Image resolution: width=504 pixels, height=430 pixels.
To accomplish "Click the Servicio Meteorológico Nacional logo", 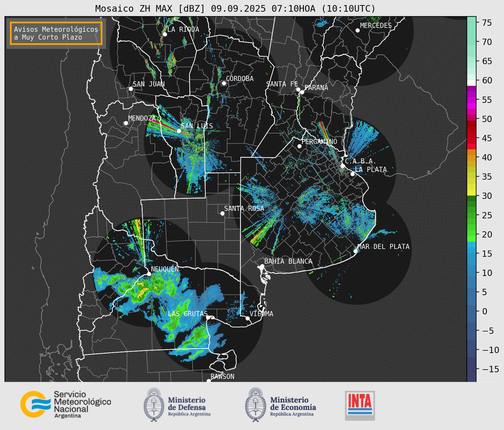I will 66,404.
